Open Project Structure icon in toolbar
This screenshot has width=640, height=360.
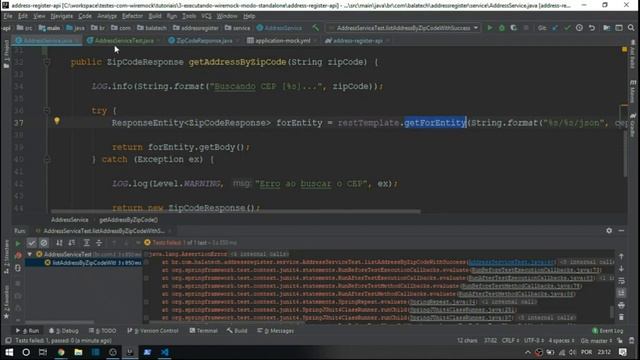607,28
